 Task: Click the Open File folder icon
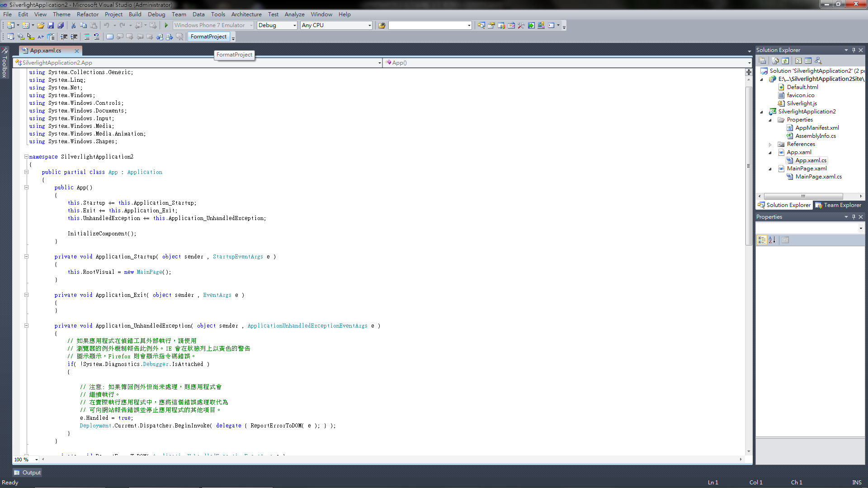41,25
